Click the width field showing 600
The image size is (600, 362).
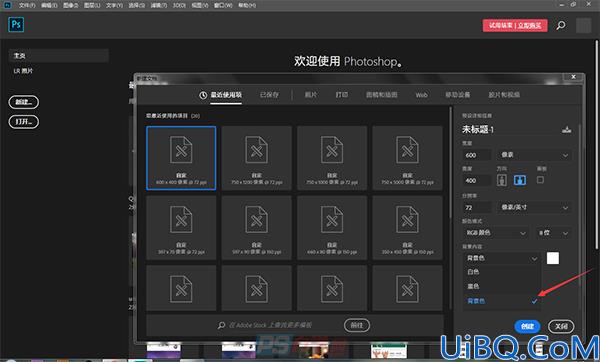pos(477,155)
